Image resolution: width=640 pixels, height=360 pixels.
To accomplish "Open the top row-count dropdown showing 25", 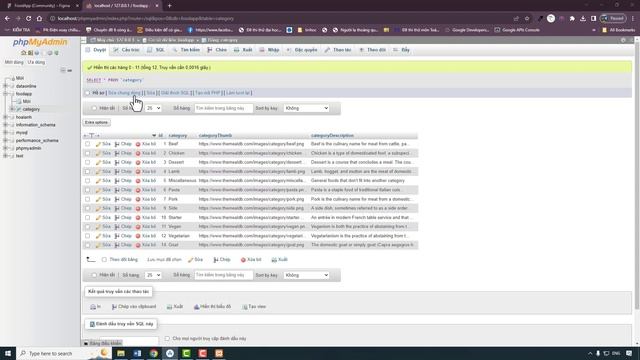I will (x=153, y=108).
